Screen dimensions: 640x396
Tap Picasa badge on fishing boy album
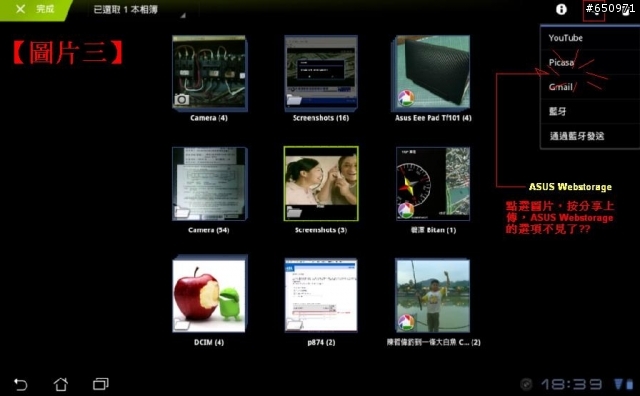[406, 322]
